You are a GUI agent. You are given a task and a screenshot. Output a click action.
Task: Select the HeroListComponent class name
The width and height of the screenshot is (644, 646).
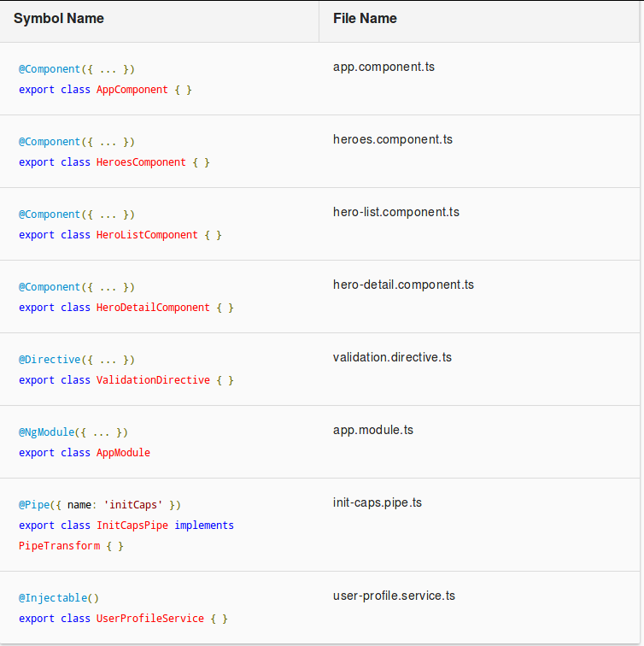147,235
